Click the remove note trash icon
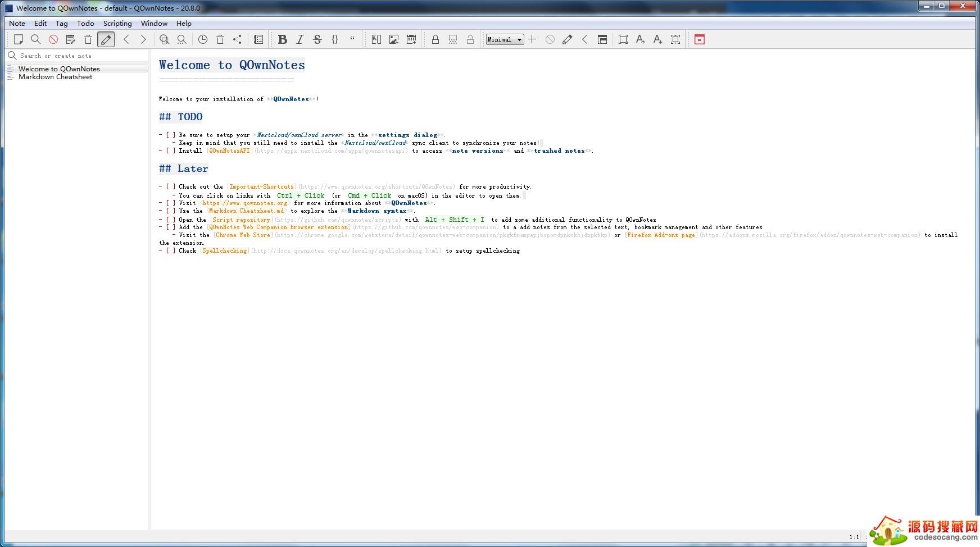 [88, 39]
